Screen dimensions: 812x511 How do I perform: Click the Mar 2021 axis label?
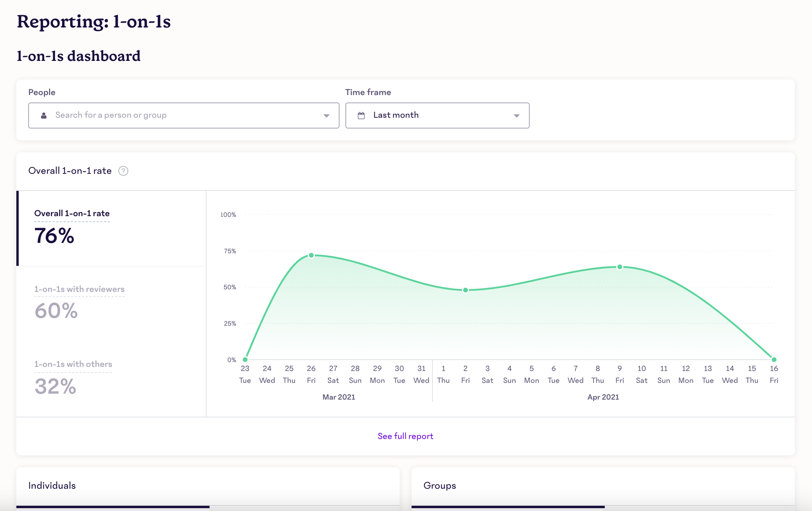coord(339,397)
